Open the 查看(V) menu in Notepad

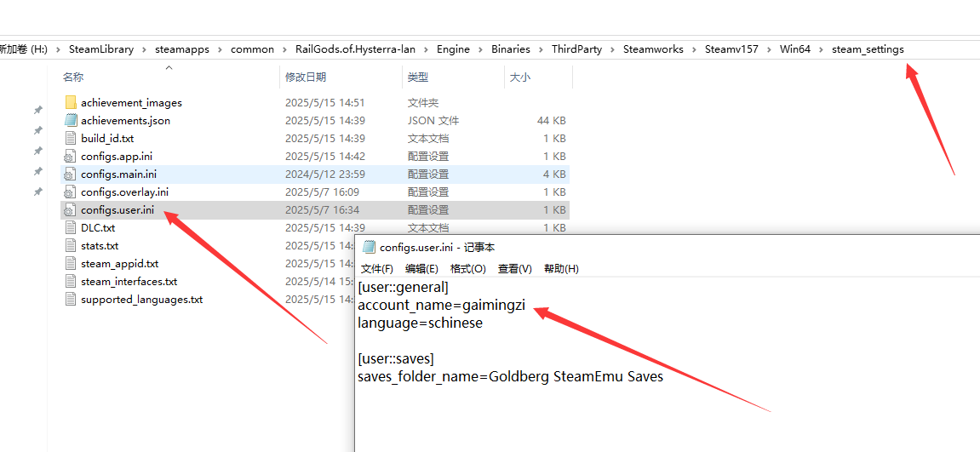pyautogui.click(x=515, y=269)
